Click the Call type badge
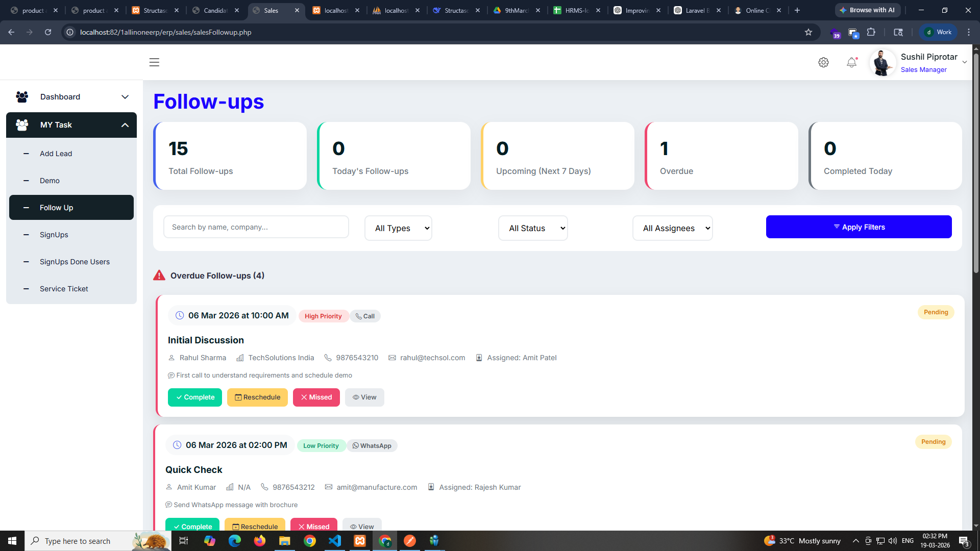This screenshot has height=551, width=980. tap(365, 316)
